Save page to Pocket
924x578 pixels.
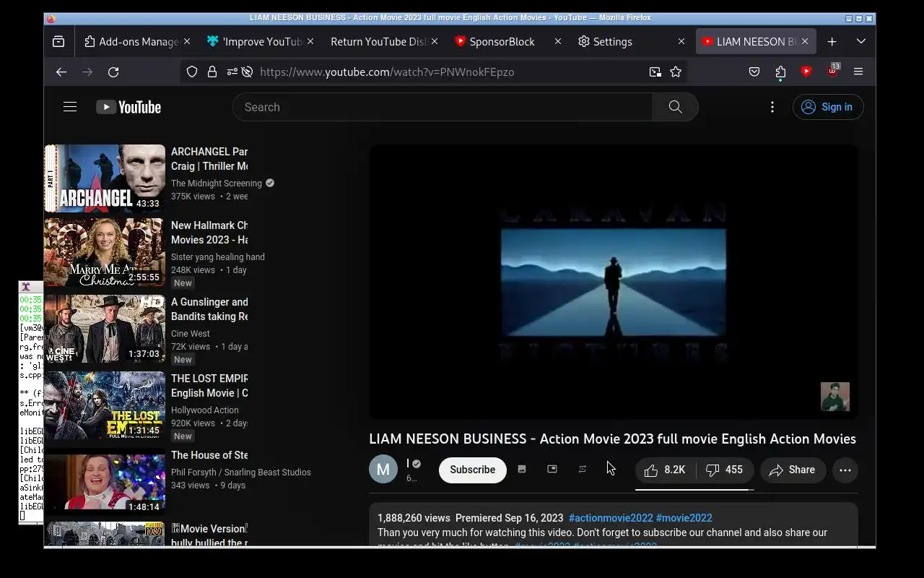(754, 72)
